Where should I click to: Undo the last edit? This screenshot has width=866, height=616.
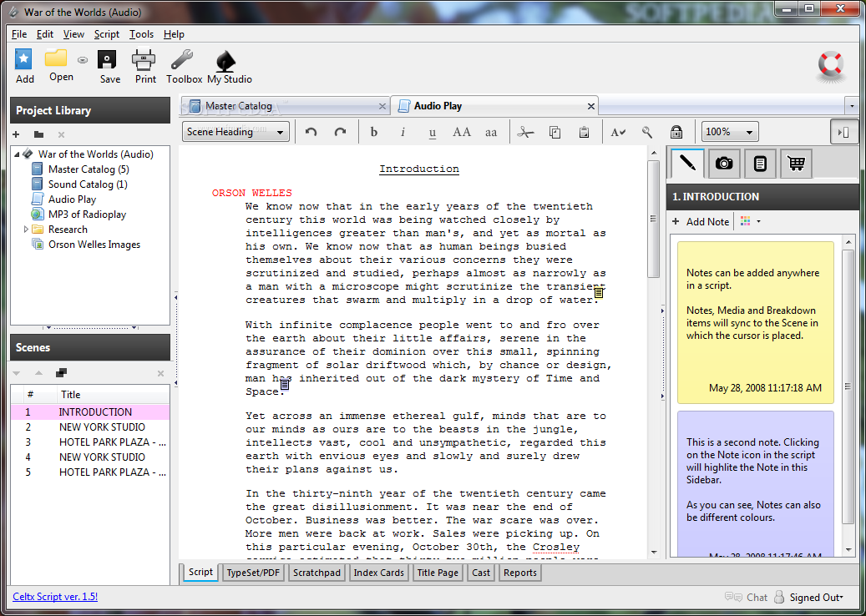(x=311, y=132)
